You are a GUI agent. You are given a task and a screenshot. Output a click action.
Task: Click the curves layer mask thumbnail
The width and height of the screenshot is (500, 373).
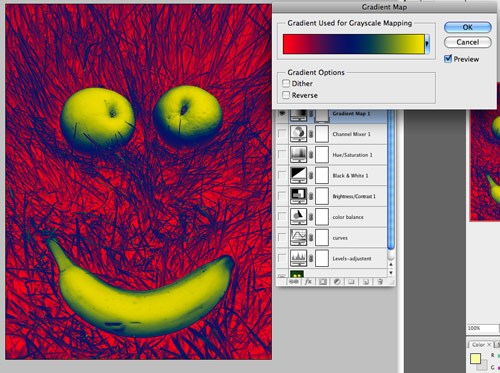322,238
